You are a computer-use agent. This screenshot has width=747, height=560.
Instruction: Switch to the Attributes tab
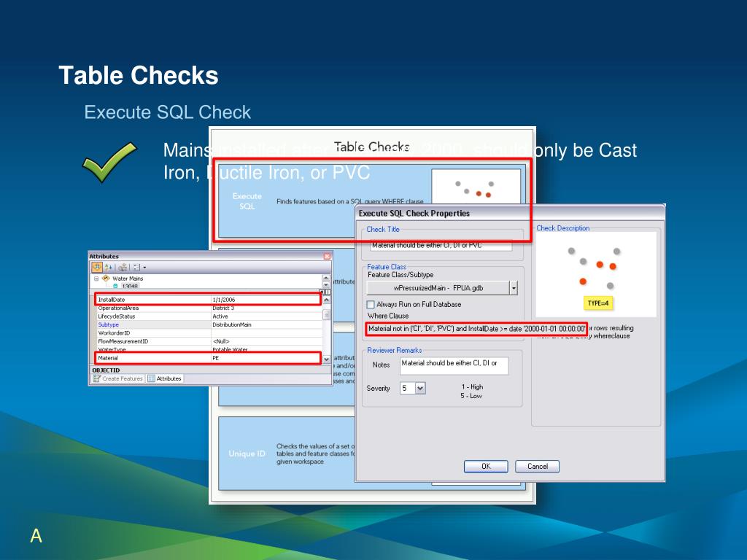click(165, 378)
